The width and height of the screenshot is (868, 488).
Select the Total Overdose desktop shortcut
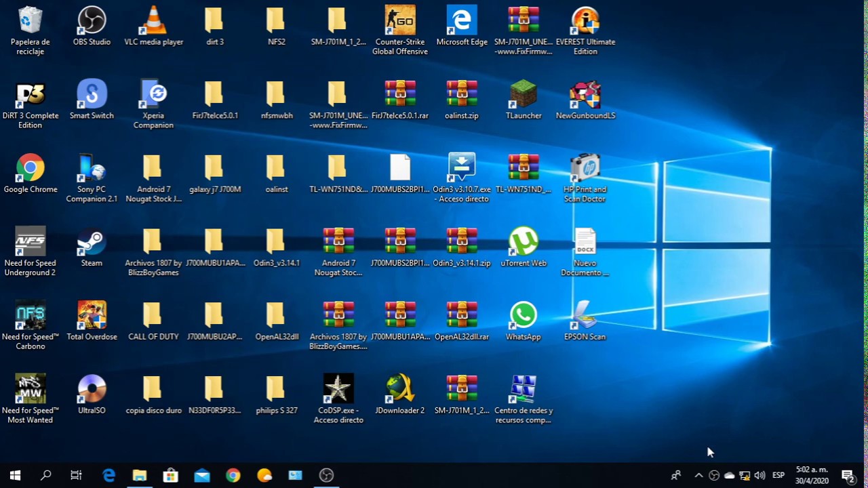coord(92,321)
